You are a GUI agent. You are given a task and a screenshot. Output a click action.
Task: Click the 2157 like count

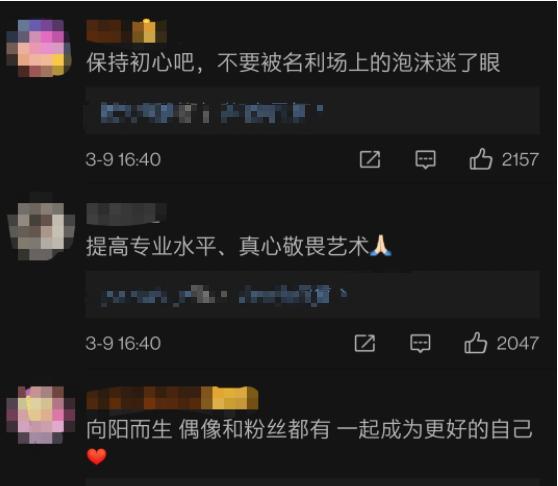click(520, 159)
